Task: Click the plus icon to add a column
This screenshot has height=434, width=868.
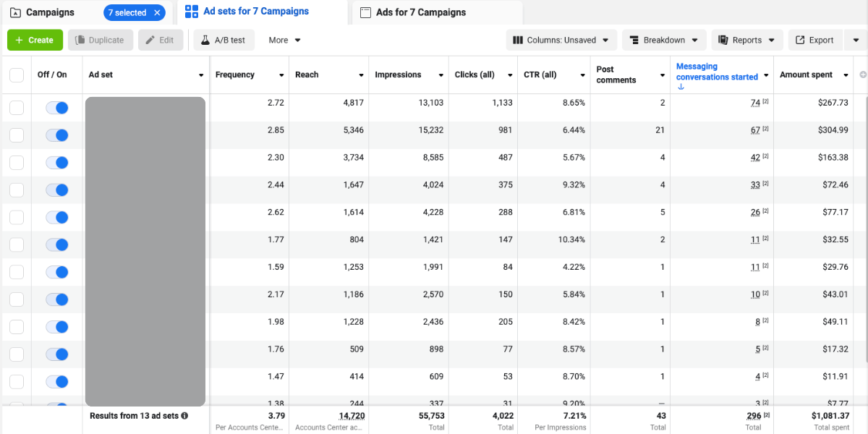Action: pyautogui.click(x=861, y=75)
